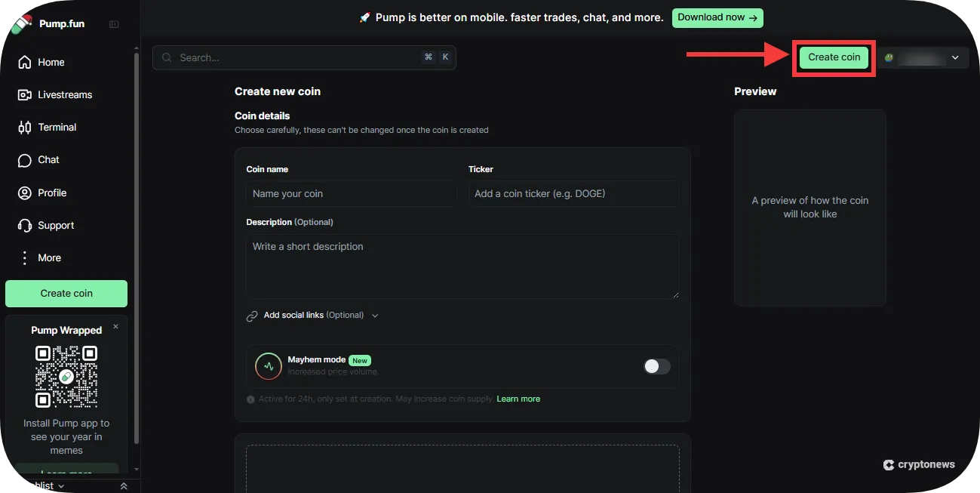Collapse the sidebar using the panel icon
Image resolution: width=980 pixels, height=493 pixels.
[x=114, y=24]
